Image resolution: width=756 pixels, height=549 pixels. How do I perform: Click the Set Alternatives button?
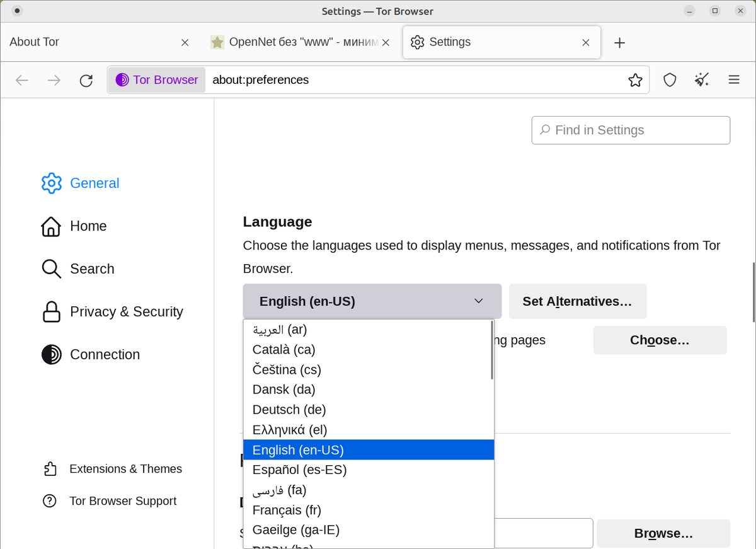578,301
